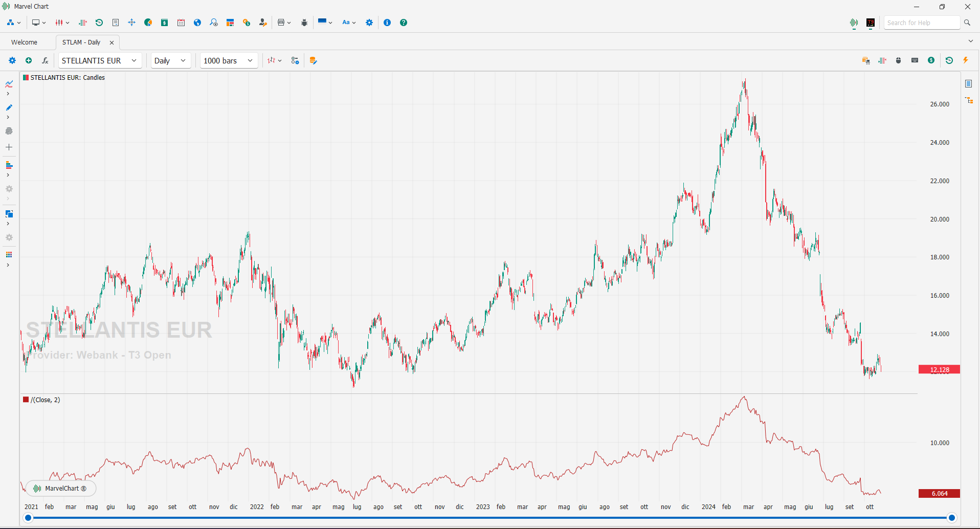Click the right handle of time range slider

coord(952,518)
